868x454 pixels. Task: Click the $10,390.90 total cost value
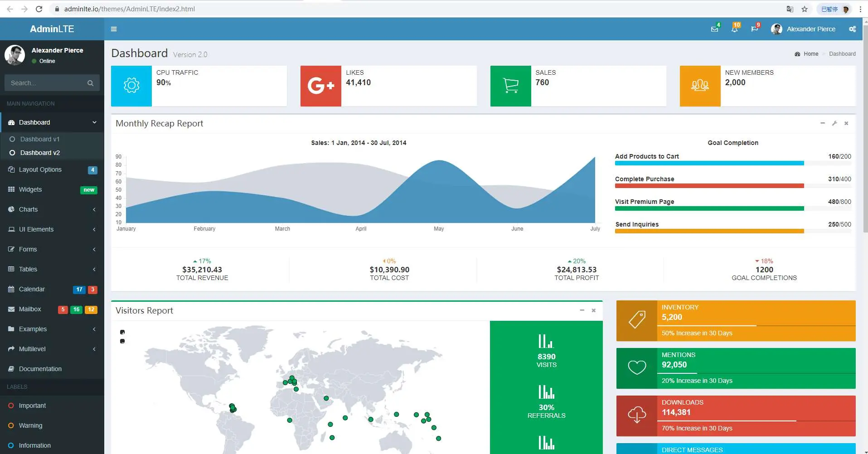point(389,270)
